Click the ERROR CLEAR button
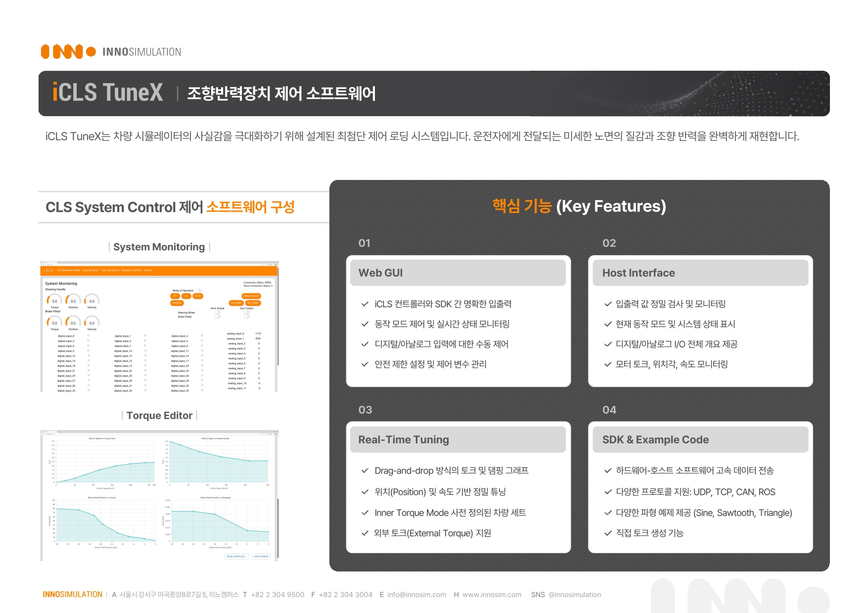The height and width of the screenshot is (613, 868). point(251,296)
